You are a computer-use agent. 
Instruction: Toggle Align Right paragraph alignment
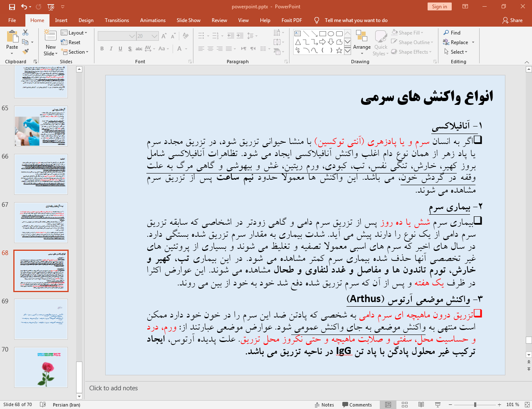(x=220, y=49)
